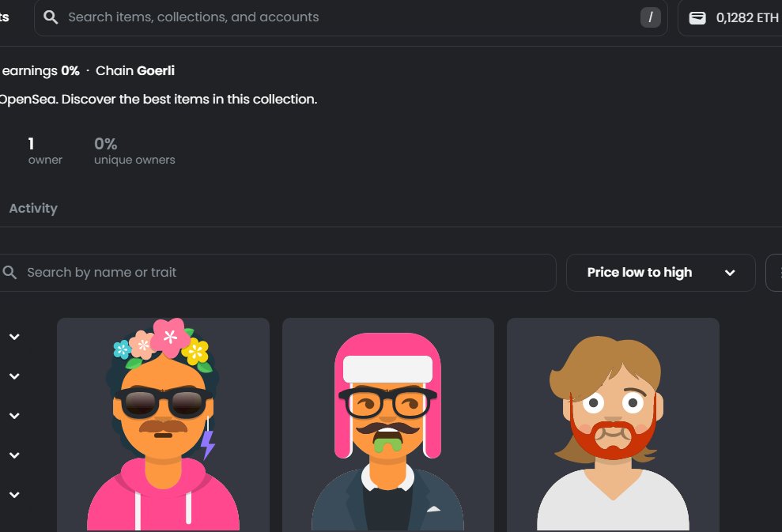
Task: Expand the fourth filter section chevron
Action: (14, 455)
